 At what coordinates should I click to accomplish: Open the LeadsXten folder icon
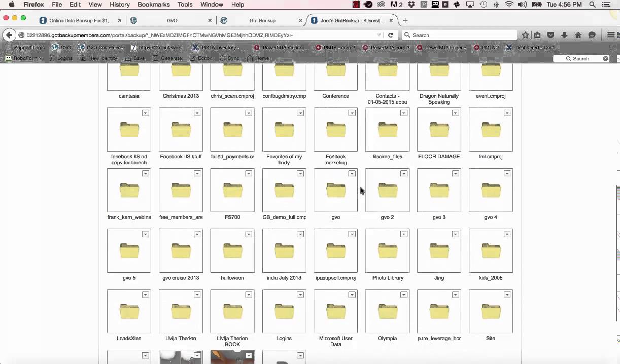pos(129,311)
